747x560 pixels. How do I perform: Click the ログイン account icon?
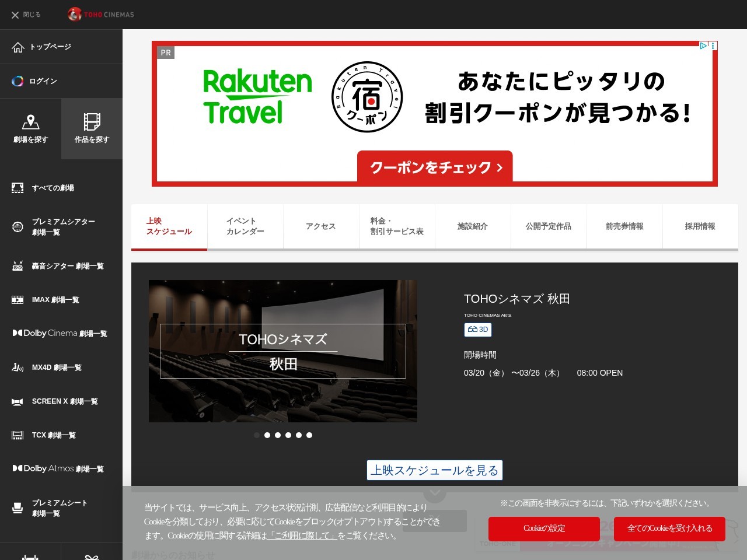tap(18, 81)
